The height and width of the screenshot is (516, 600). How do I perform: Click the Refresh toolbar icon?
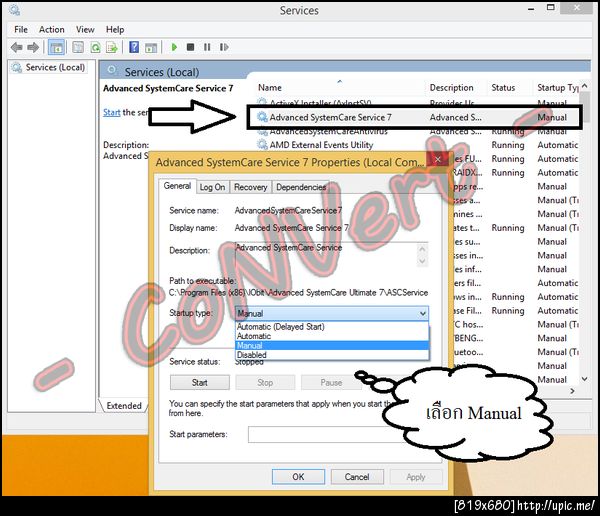click(x=95, y=47)
